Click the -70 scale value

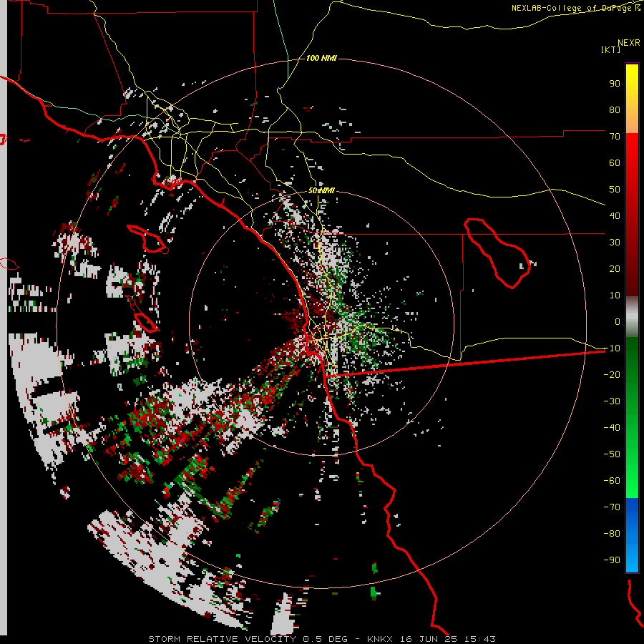click(x=612, y=507)
